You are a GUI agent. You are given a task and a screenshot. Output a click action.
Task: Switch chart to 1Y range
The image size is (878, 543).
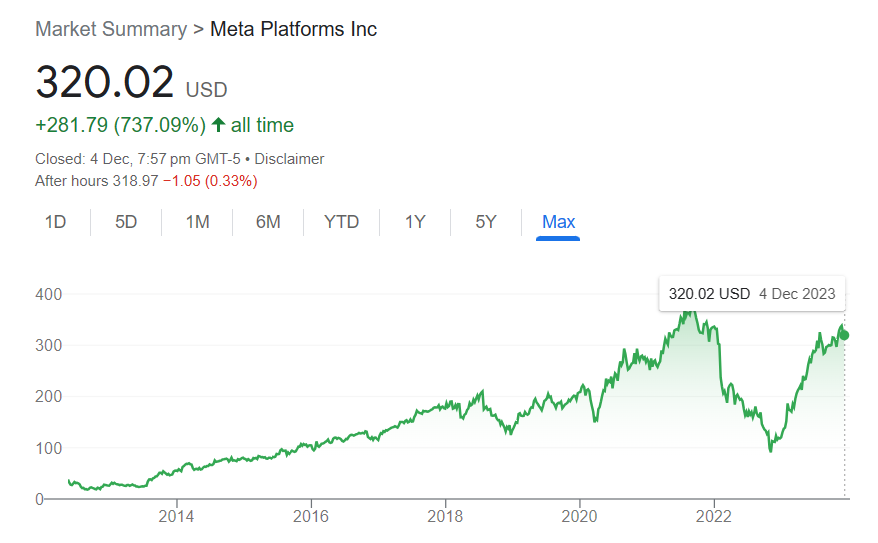point(415,222)
